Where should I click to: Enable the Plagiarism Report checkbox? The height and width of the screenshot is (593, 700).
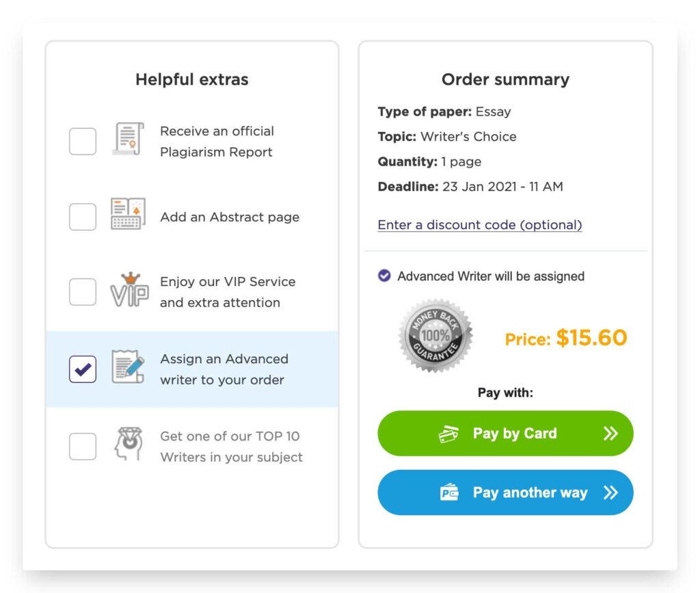click(x=83, y=141)
